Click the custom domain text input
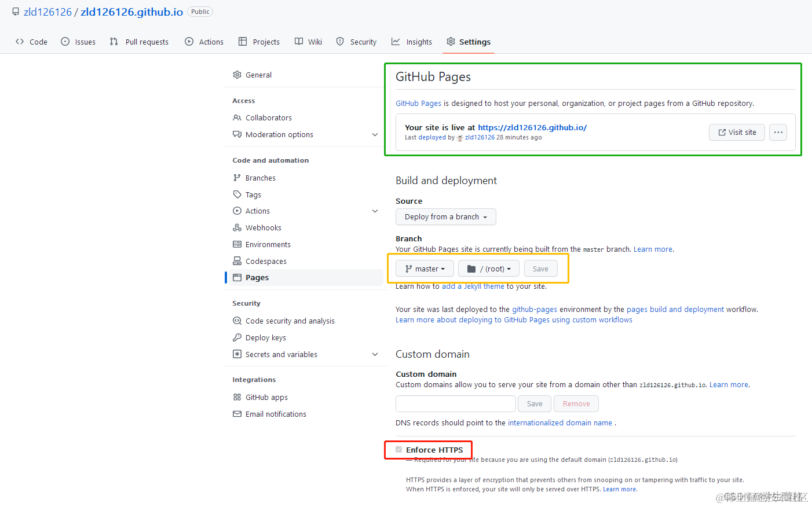Viewport: 812px width, 507px height. [456, 403]
